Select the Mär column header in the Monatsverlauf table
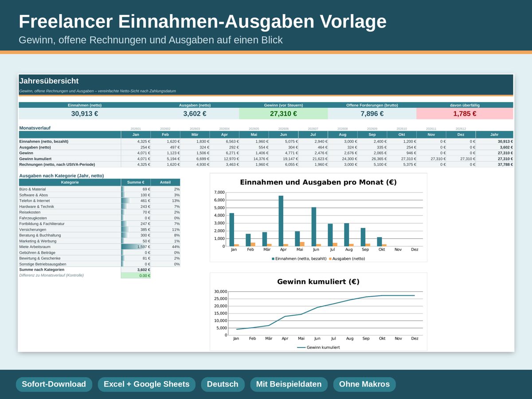The height and width of the screenshot is (399, 532). 195,134
